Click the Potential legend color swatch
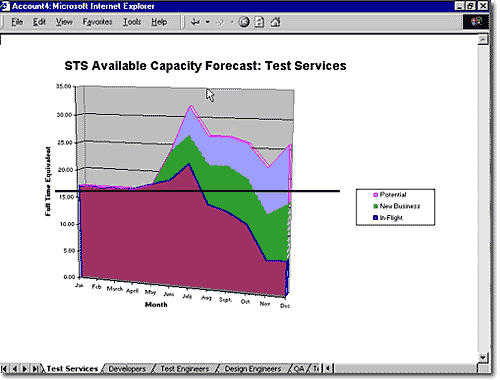Viewport: 500px width, 380px height. pyautogui.click(x=375, y=195)
